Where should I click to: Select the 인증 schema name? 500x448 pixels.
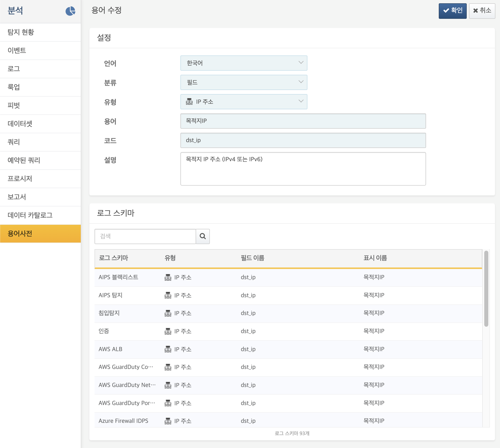coord(104,331)
